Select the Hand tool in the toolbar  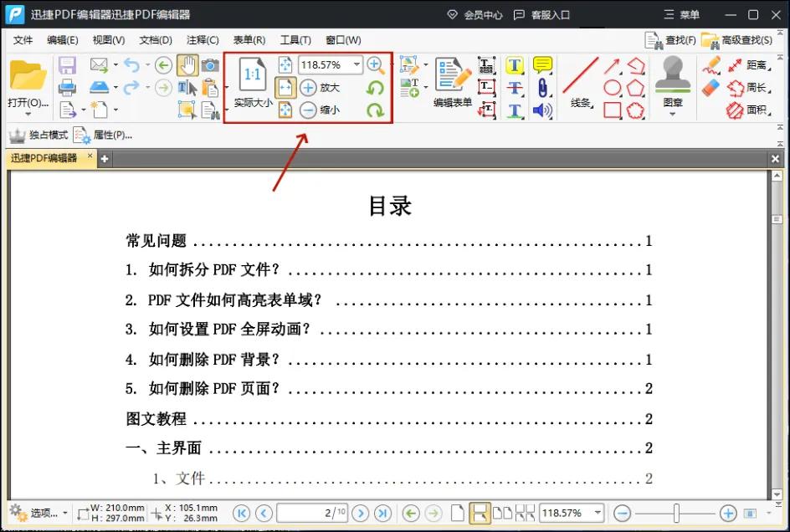[x=187, y=64]
